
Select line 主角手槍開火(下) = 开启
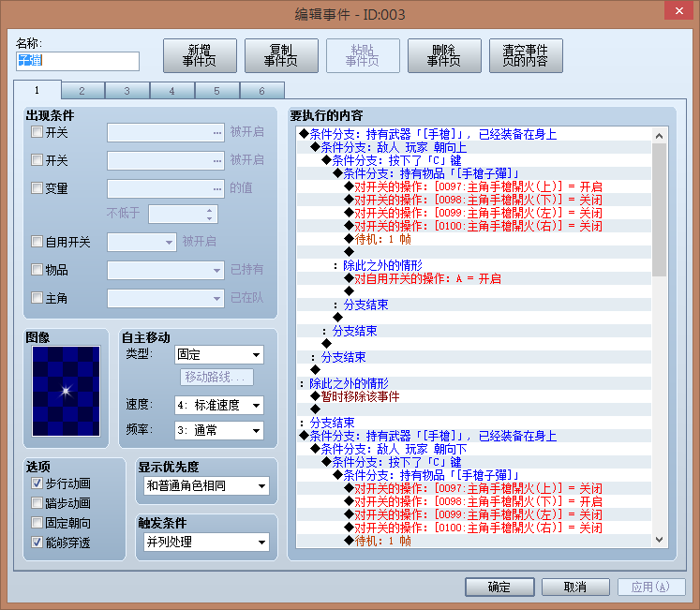[x=474, y=501]
